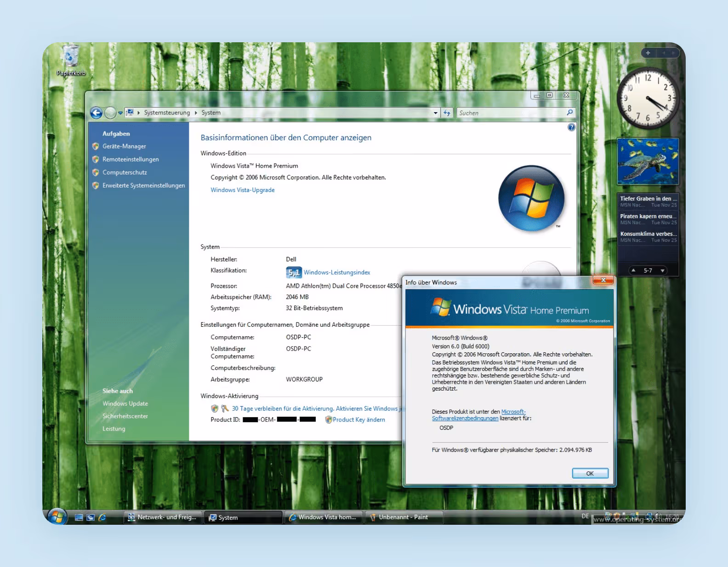728x567 pixels.
Task: Click the Windows Vista-Upgrade link
Action: (243, 190)
